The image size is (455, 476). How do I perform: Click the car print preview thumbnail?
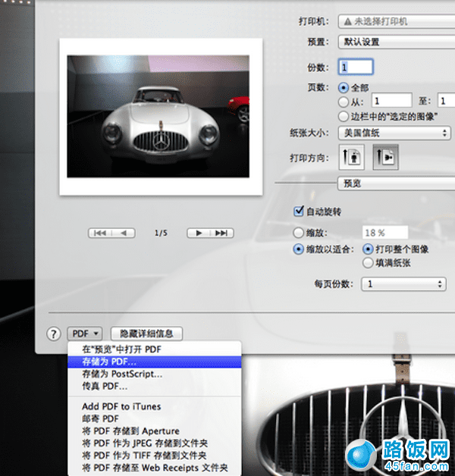(161, 117)
